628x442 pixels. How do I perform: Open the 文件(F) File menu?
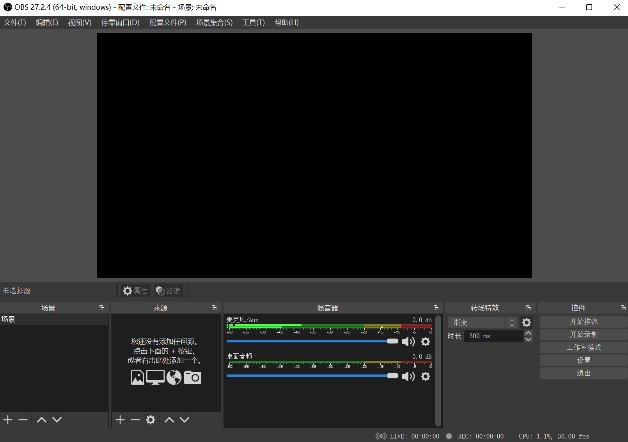point(15,22)
